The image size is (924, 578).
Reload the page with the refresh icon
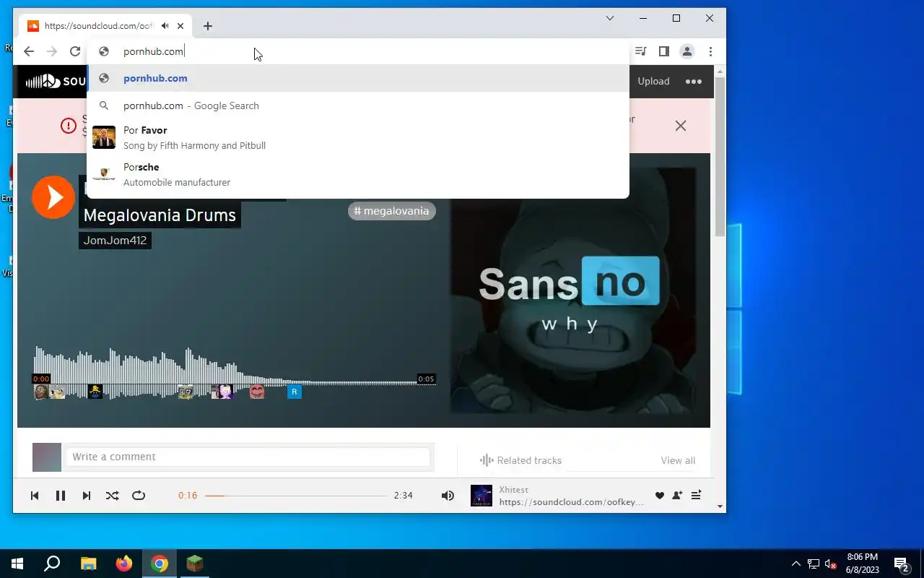(75, 51)
